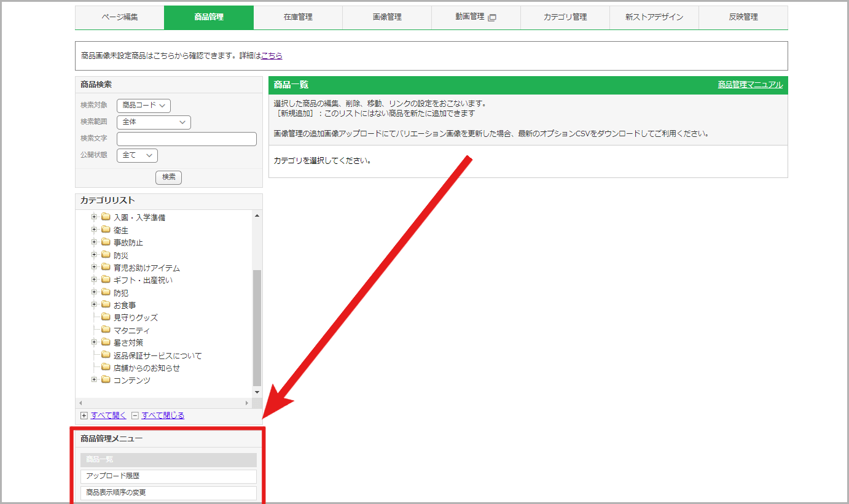The image size is (849, 504).
Task: Click the plus icon beside すべて開く
Action: 84,416
